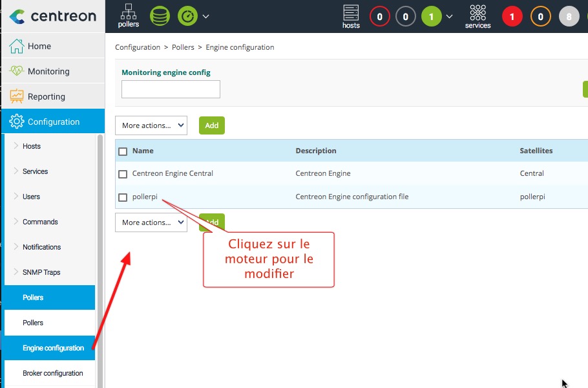This screenshot has height=388, width=588.
Task: Open the hosts status icon
Action: pos(351,16)
